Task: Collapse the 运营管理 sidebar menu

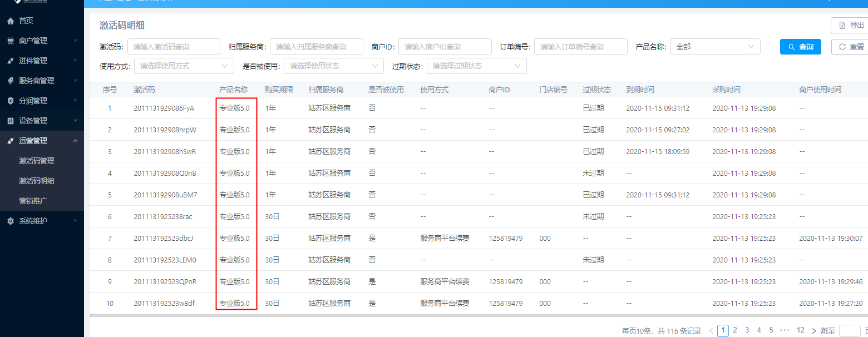Action: click(x=75, y=141)
